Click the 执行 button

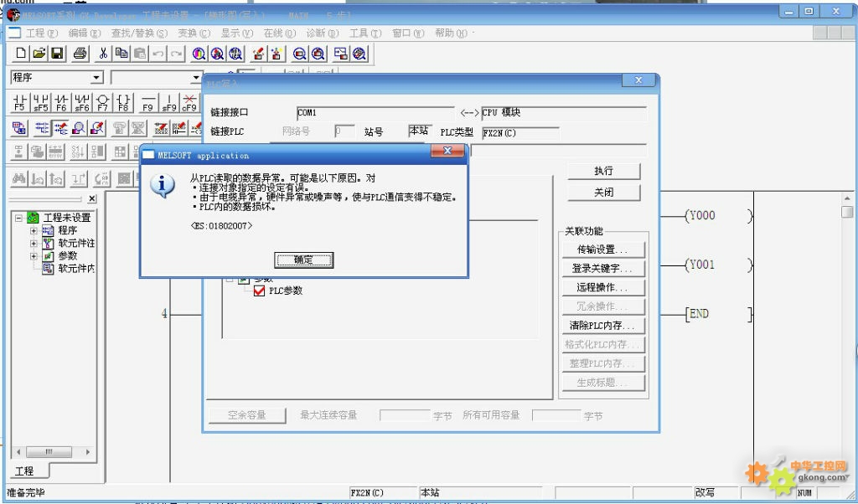[603, 171]
